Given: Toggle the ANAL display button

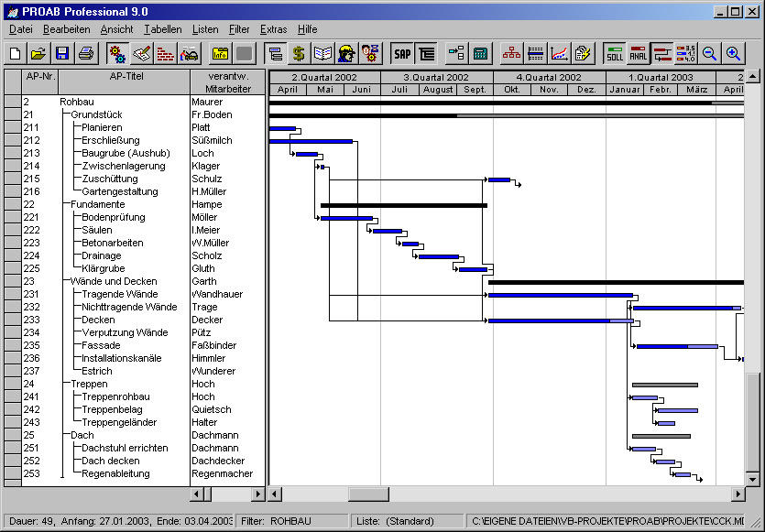Looking at the screenshot, I should 638,53.
